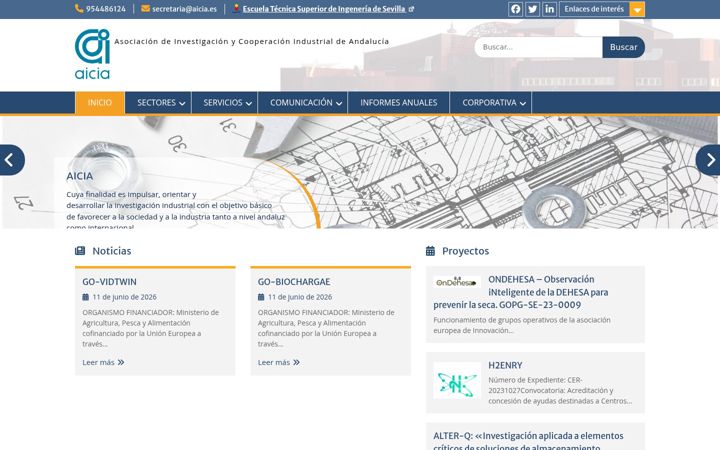The width and height of the screenshot is (720, 450).
Task: Open the INICIO tab
Action: [100, 102]
